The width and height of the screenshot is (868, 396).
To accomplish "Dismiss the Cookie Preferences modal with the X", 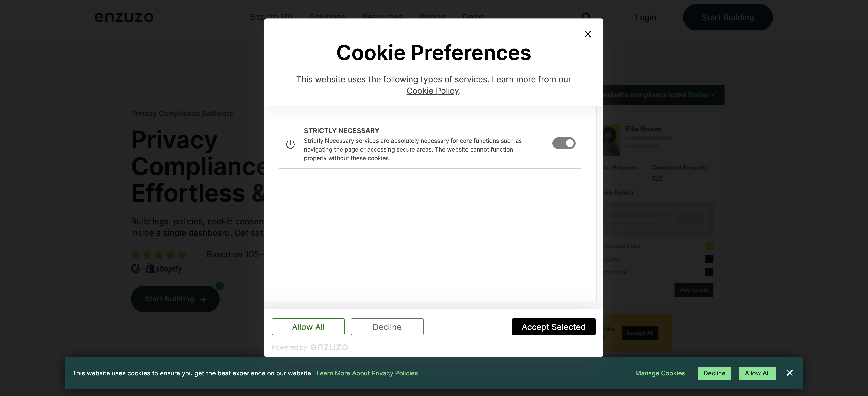I will (587, 34).
